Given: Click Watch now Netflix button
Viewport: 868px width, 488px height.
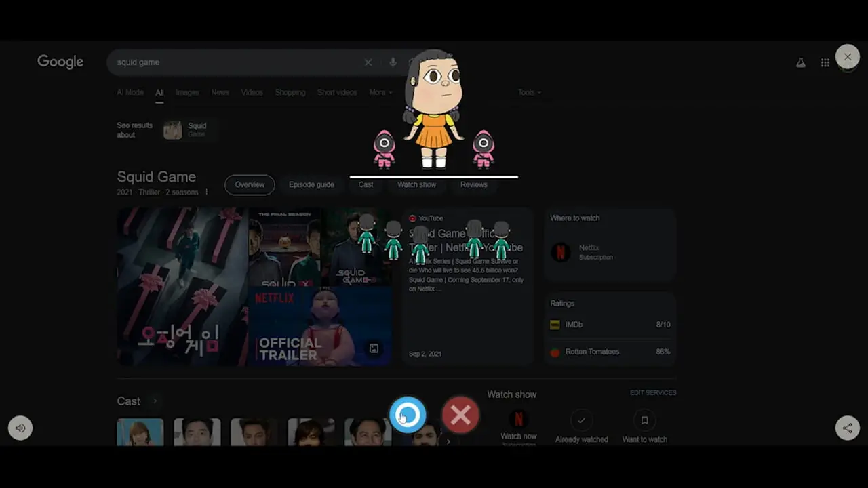Looking at the screenshot, I should [519, 426].
